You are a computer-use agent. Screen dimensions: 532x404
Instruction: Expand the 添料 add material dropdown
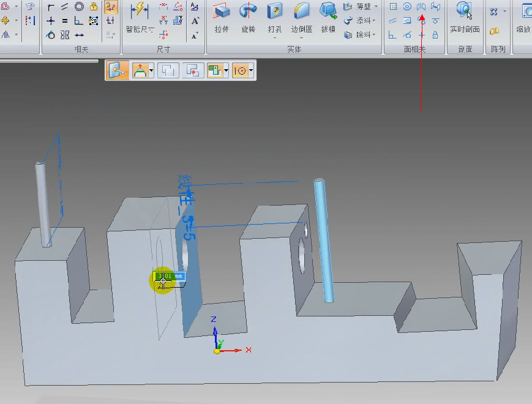(x=374, y=21)
